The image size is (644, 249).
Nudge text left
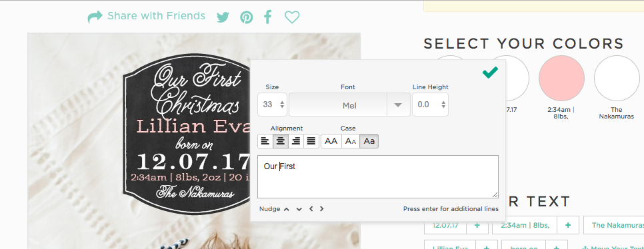click(x=311, y=209)
